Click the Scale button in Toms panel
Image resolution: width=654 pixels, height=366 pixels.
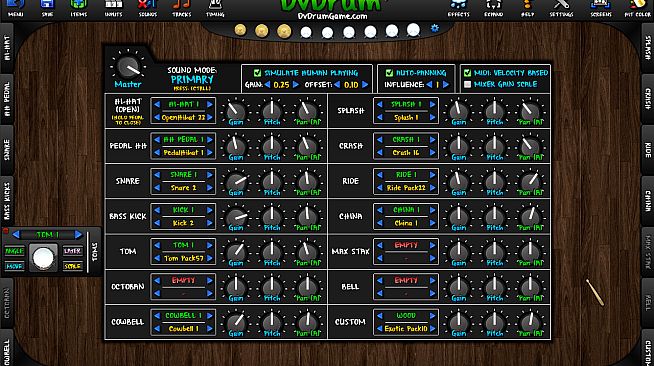[x=73, y=266]
